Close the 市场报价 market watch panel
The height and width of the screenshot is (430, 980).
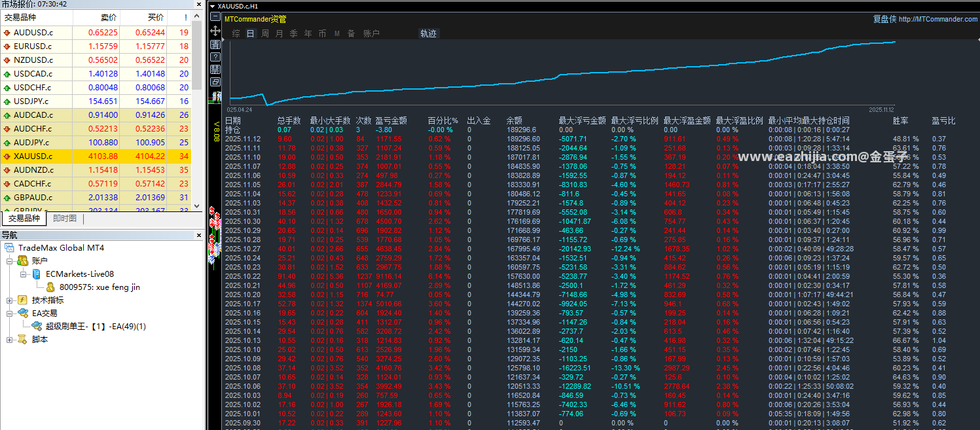[200, 5]
